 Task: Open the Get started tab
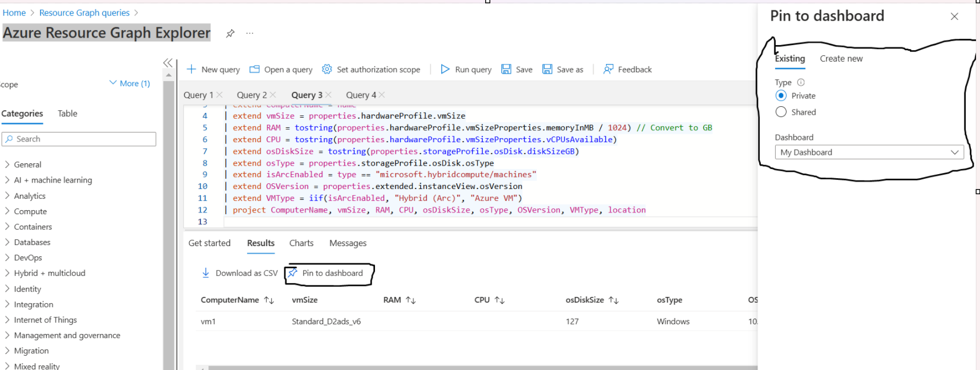pyautogui.click(x=209, y=243)
